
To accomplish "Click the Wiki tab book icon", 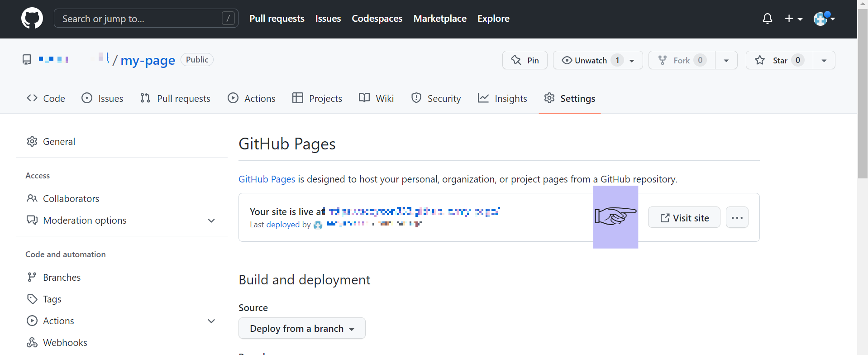I will pyautogui.click(x=364, y=98).
